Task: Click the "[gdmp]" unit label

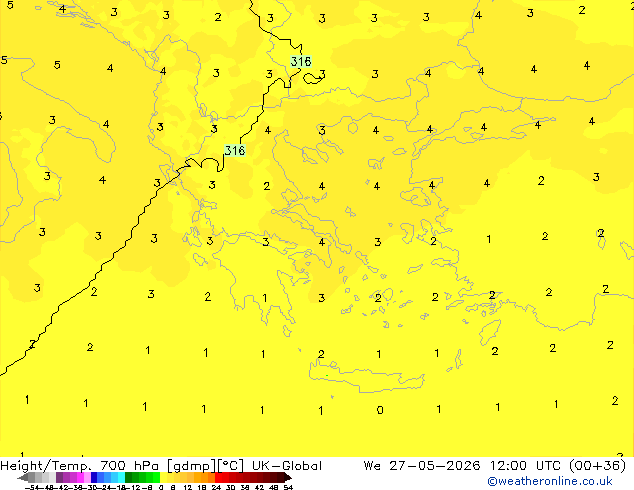Action: [x=191, y=466]
